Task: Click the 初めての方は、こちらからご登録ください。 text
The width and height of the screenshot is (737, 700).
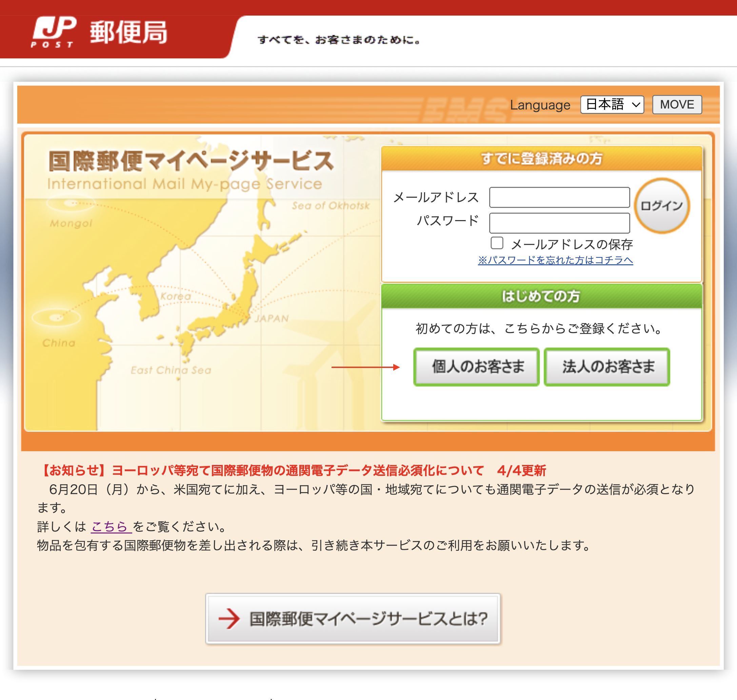Action: pyautogui.click(x=540, y=328)
